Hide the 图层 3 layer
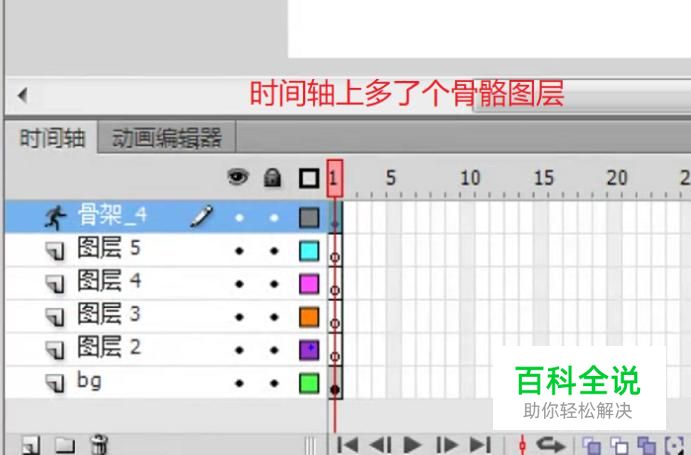Viewport: 691px width, 455px height. coord(239,317)
